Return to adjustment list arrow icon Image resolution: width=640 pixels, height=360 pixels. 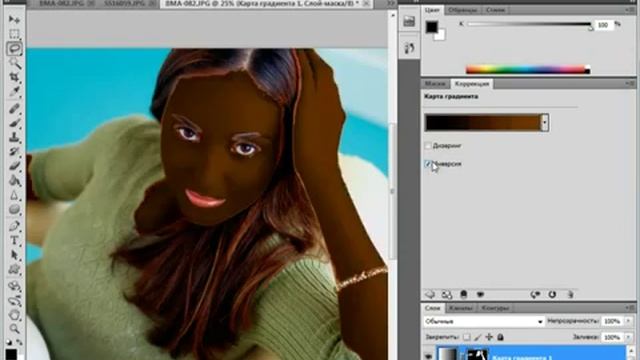click(x=430, y=294)
